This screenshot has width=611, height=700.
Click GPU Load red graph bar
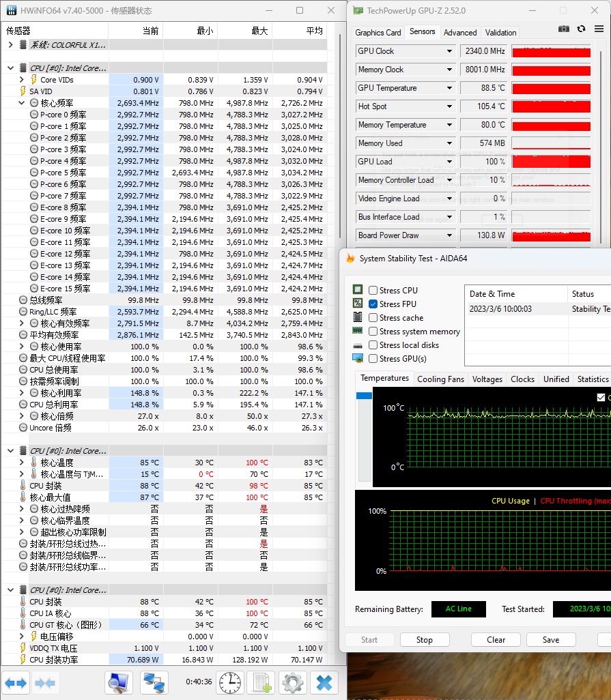coord(551,162)
